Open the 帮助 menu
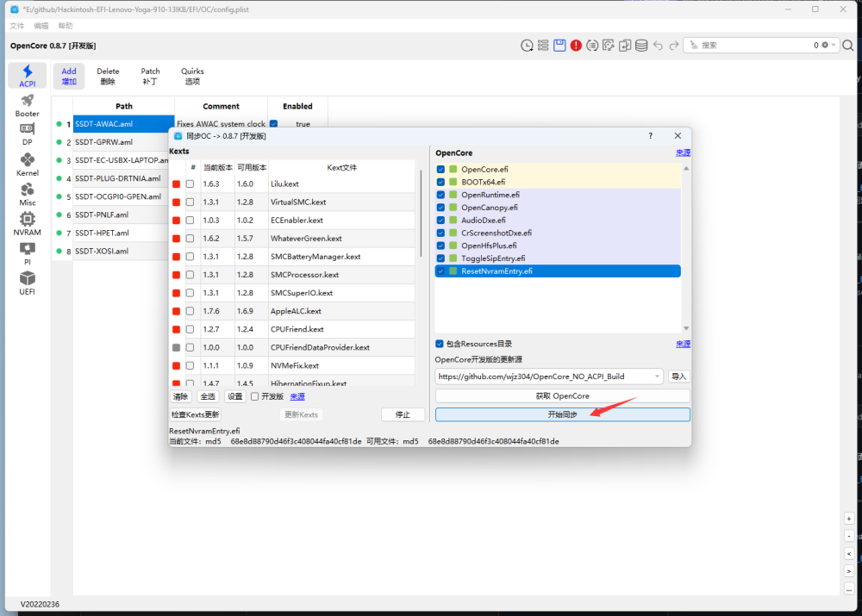The height and width of the screenshot is (616, 862). click(x=66, y=26)
